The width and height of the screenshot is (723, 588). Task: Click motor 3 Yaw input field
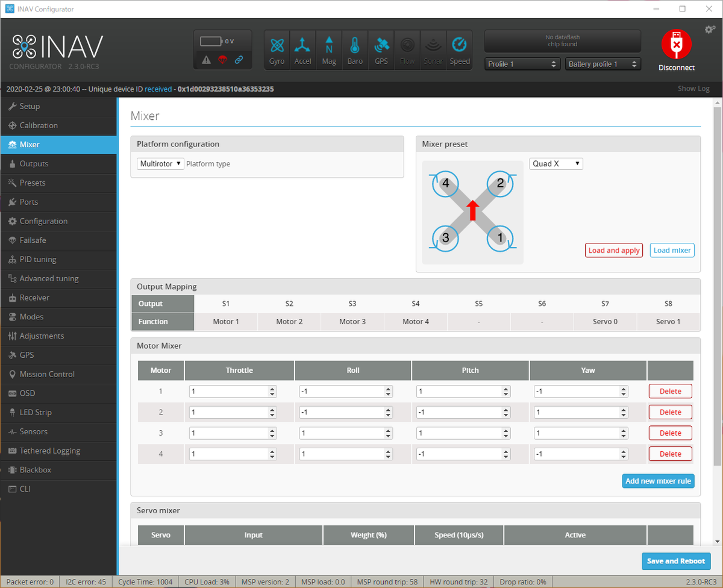coord(581,433)
